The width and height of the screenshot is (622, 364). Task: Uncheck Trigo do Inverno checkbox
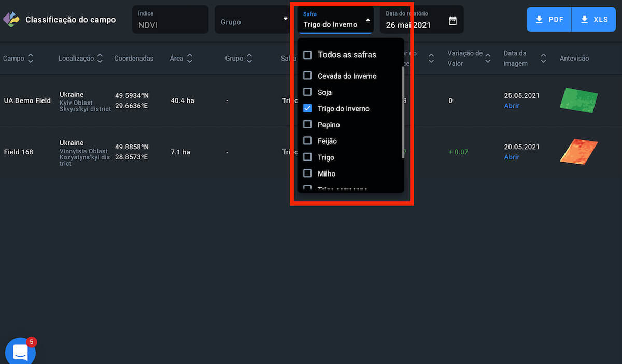(307, 108)
